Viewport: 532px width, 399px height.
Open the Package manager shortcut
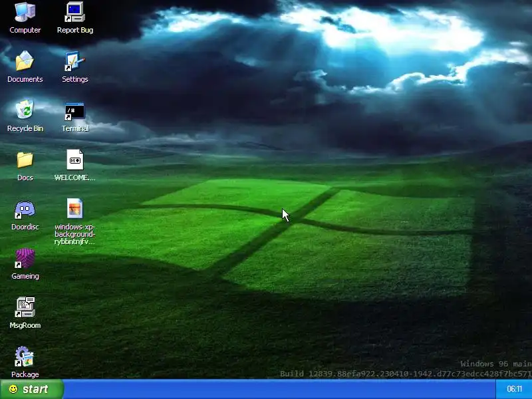coord(25,362)
